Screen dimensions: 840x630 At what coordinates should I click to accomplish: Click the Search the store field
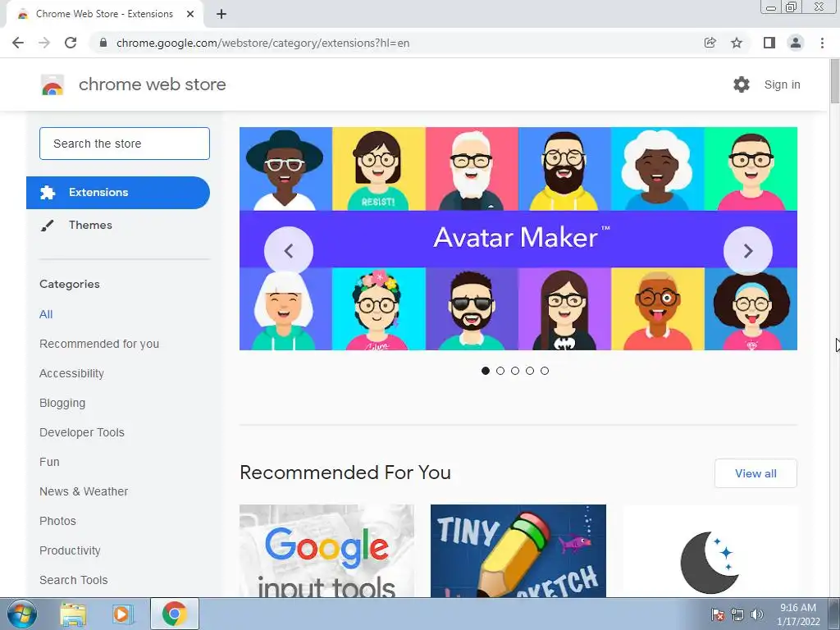125,144
